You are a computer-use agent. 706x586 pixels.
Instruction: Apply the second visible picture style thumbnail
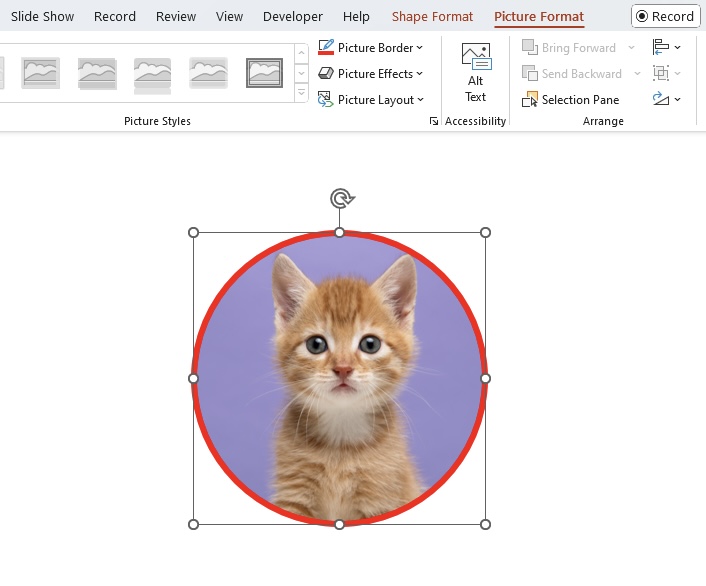97,73
